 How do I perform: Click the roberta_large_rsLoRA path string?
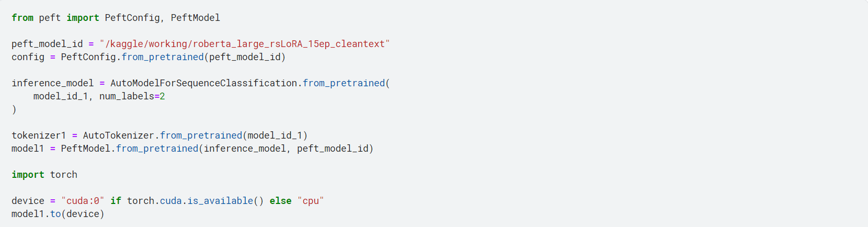pos(245,44)
